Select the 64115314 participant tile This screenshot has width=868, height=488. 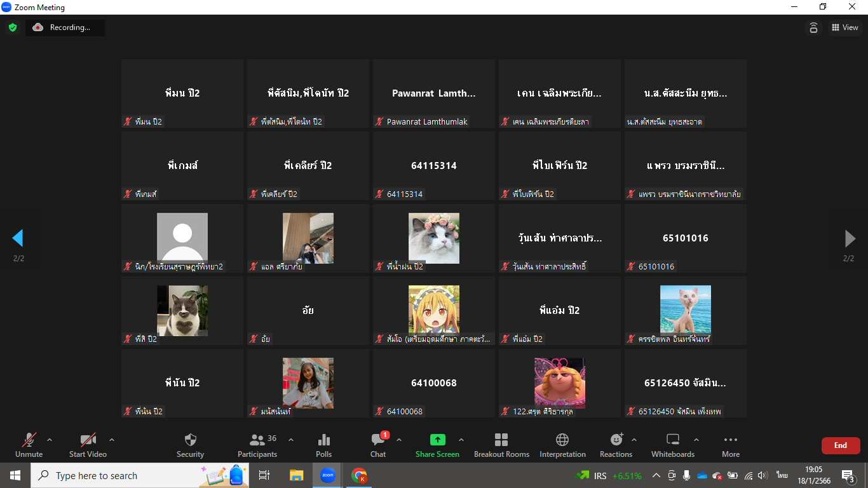click(434, 166)
